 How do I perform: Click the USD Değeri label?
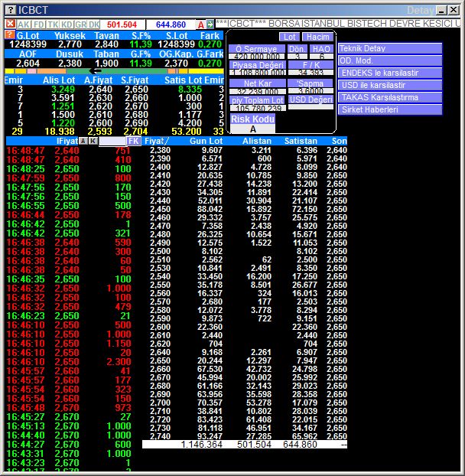point(311,99)
